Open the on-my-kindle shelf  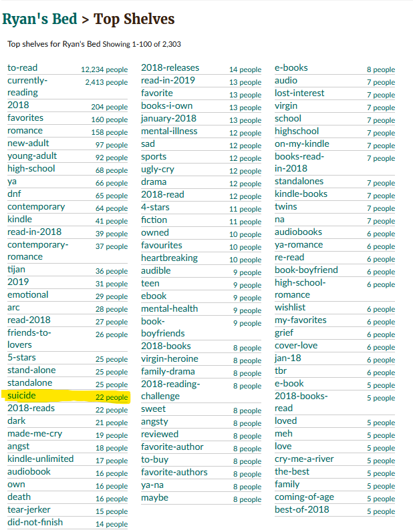[x=302, y=144]
